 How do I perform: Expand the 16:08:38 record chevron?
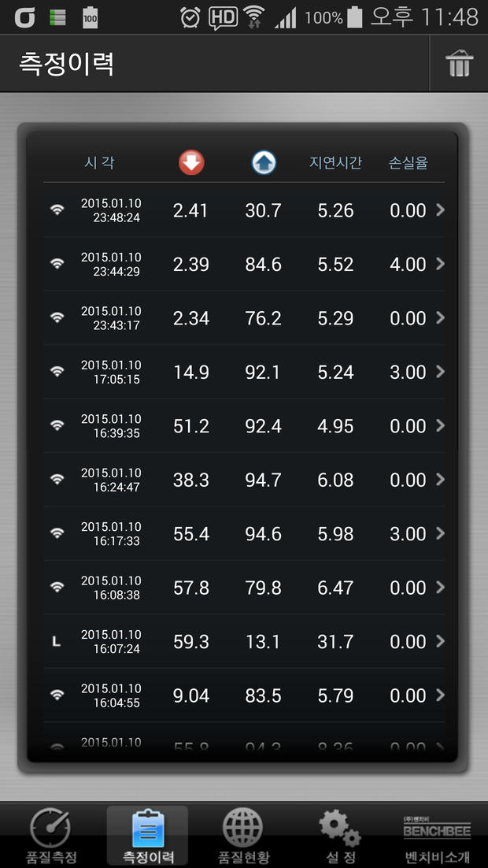tap(441, 587)
